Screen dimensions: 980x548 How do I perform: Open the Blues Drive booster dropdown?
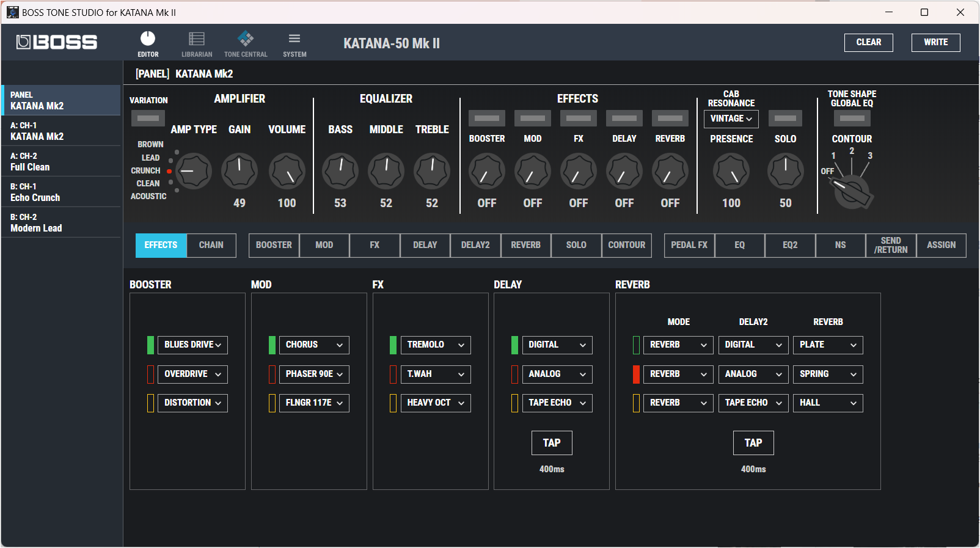pyautogui.click(x=192, y=345)
